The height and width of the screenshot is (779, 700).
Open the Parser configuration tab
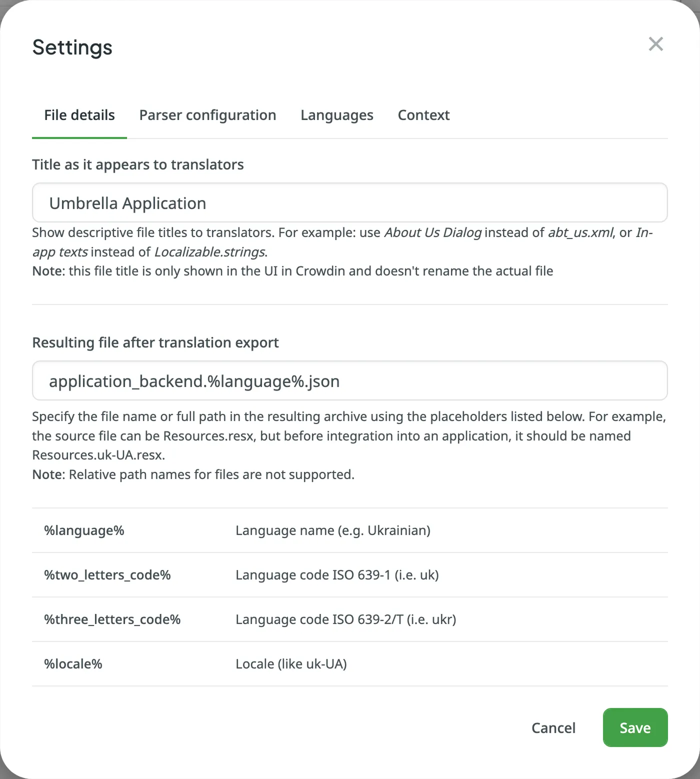207,115
